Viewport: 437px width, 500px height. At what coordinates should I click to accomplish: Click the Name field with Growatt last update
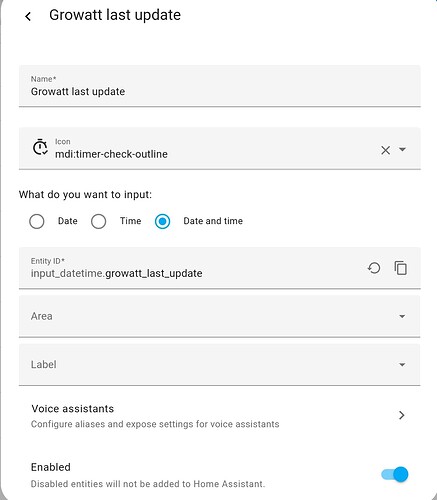(x=220, y=86)
